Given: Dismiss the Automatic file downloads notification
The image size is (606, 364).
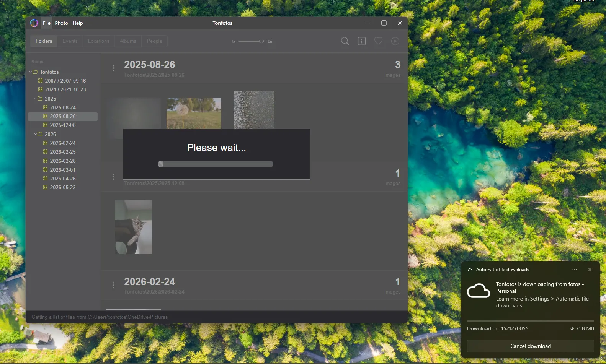Looking at the screenshot, I should point(590,270).
